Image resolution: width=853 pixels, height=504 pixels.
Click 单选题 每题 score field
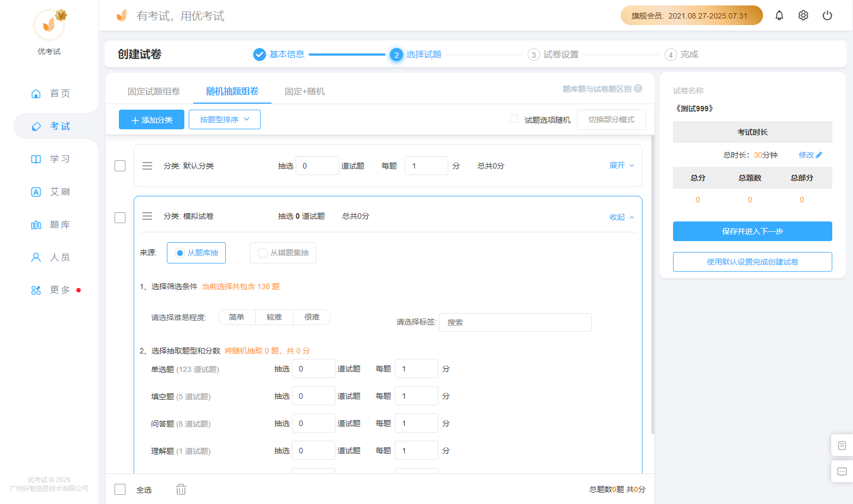click(417, 369)
